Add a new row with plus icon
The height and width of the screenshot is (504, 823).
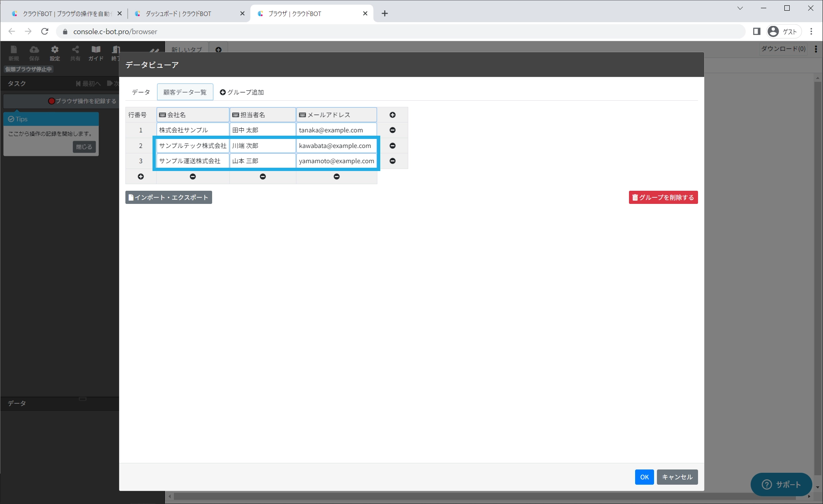(x=141, y=176)
